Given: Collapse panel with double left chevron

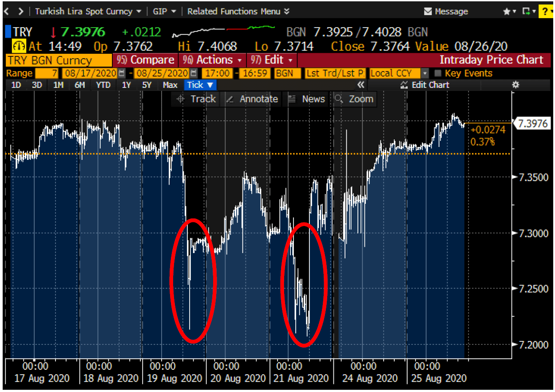Looking at the screenshot, I should [361, 85].
